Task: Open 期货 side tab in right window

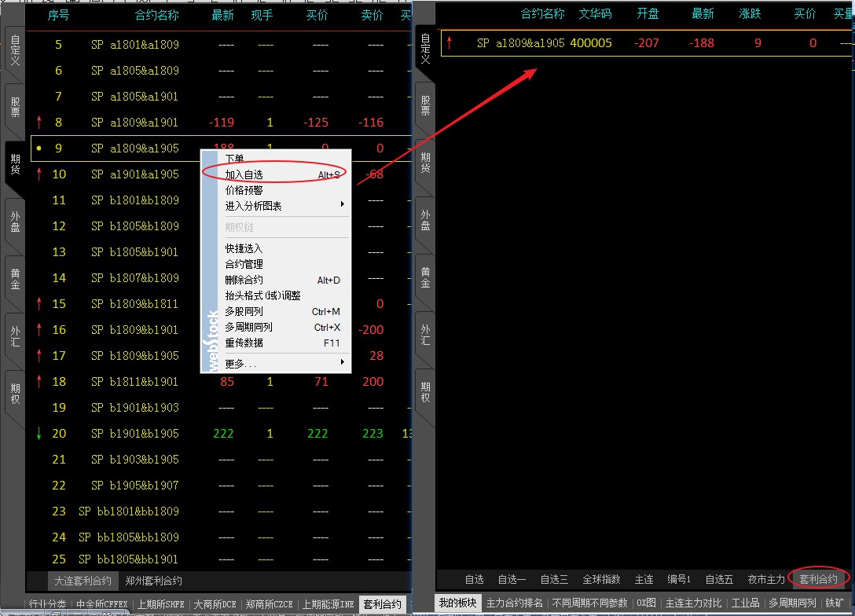Action: pos(425,163)
